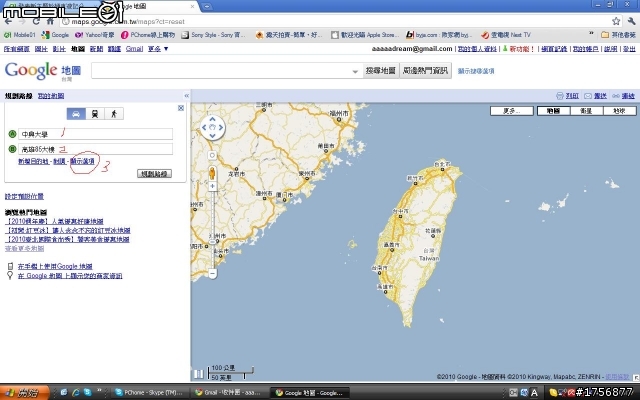Open the 壹電視 Next TV bookmark
The width and height of the screenshot is (640, 400).
pos(506,35)
